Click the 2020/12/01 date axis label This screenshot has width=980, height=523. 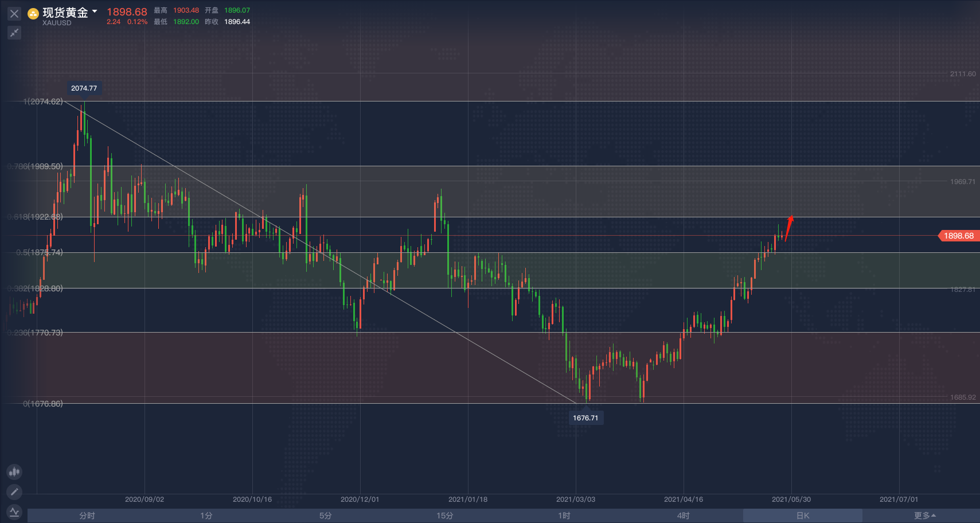click(x=360, y=499)
